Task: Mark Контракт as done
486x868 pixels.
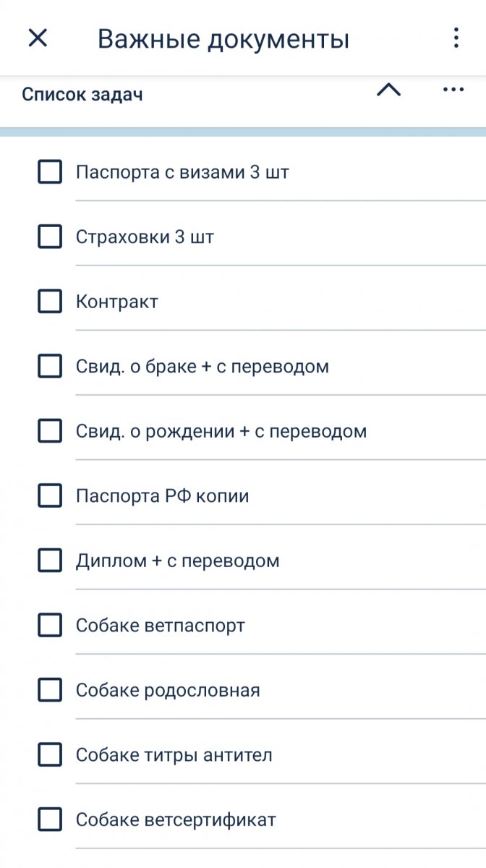Action: [x=50, y=302]
